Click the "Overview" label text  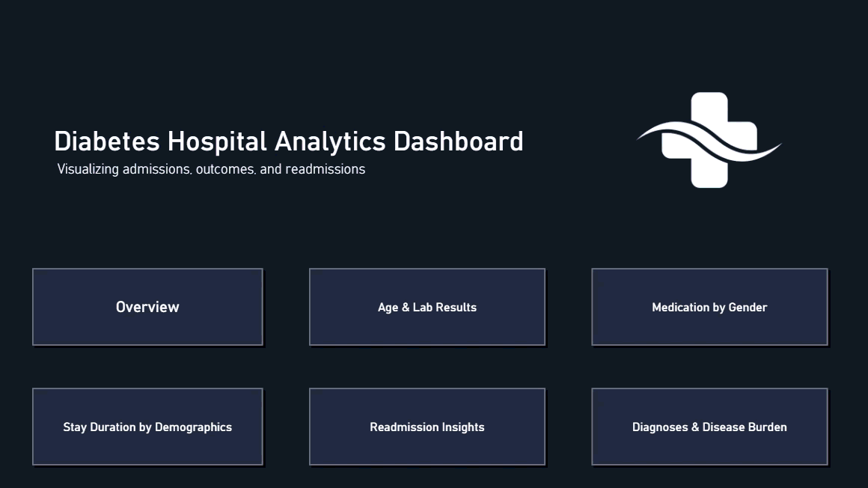pos(147,307)
